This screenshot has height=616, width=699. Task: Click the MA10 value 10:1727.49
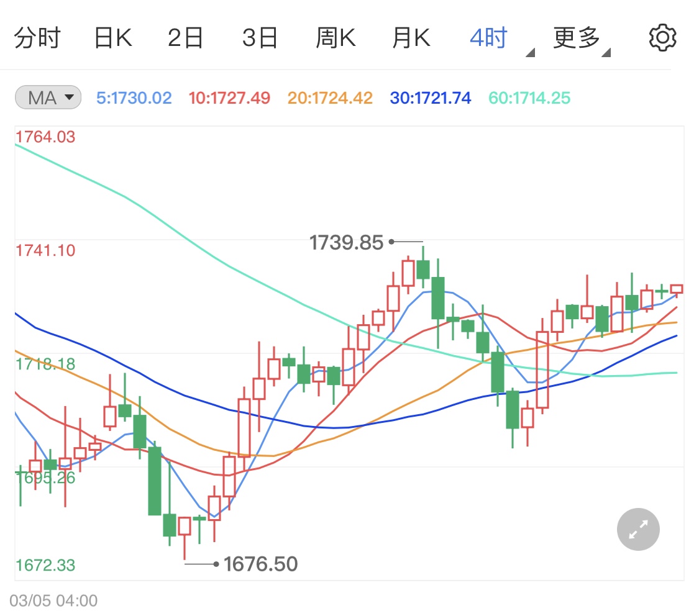click(229, 98)
